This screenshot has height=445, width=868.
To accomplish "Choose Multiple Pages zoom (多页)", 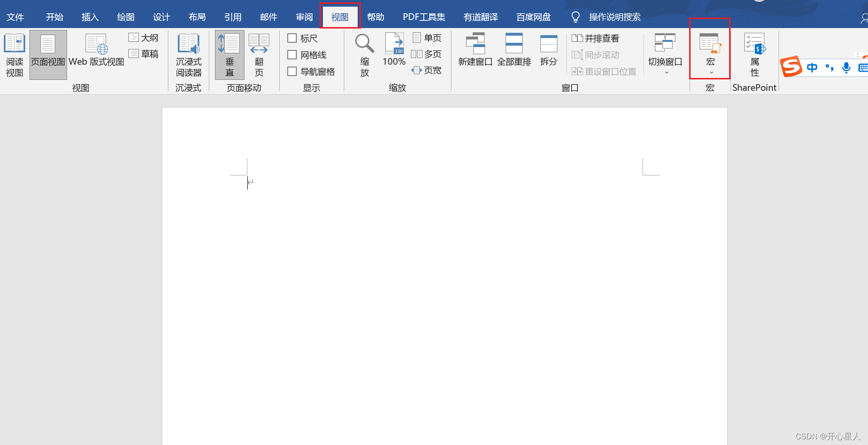I will coord(427,54).
